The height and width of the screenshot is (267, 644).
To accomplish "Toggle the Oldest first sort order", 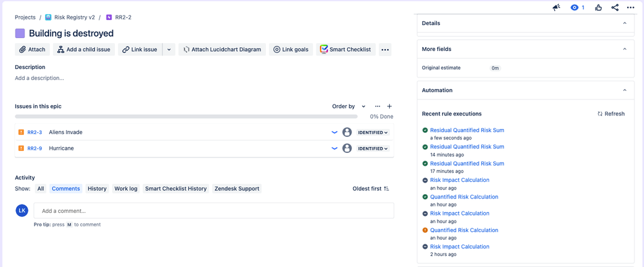I will [x=371, y=188].
